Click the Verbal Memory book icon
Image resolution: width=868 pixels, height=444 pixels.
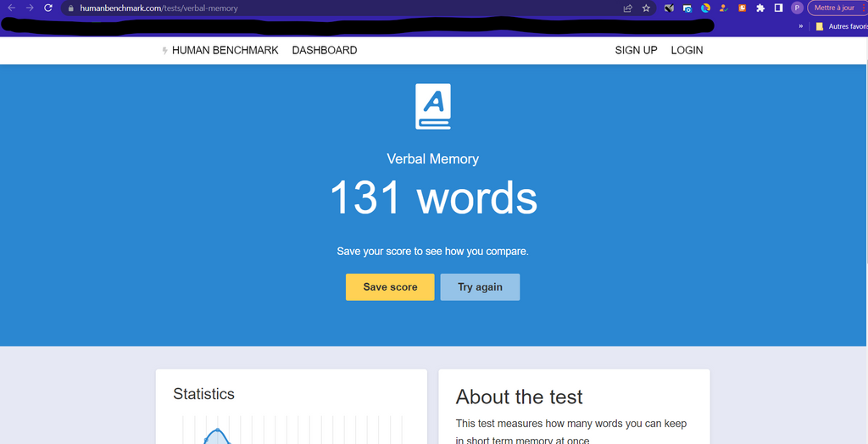pyautogui.click(x=433, y=106)
